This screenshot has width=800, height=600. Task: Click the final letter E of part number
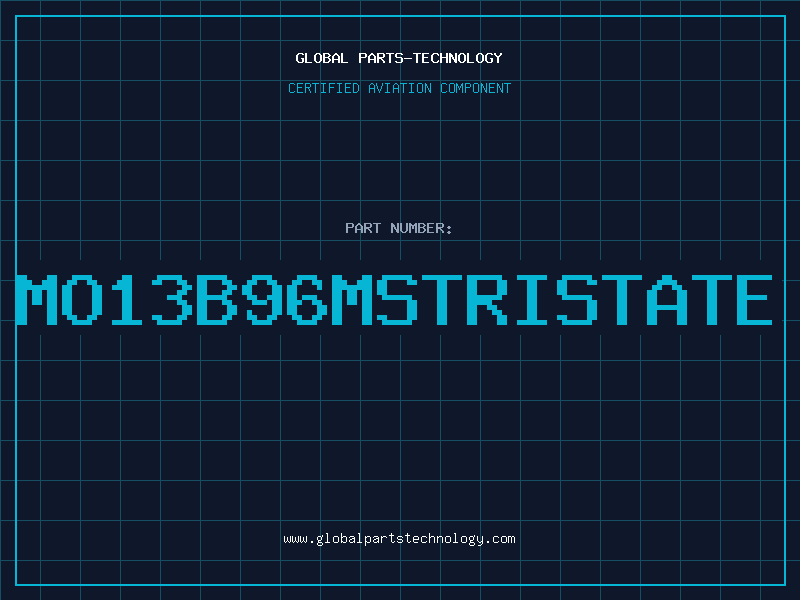coord(754,299)
